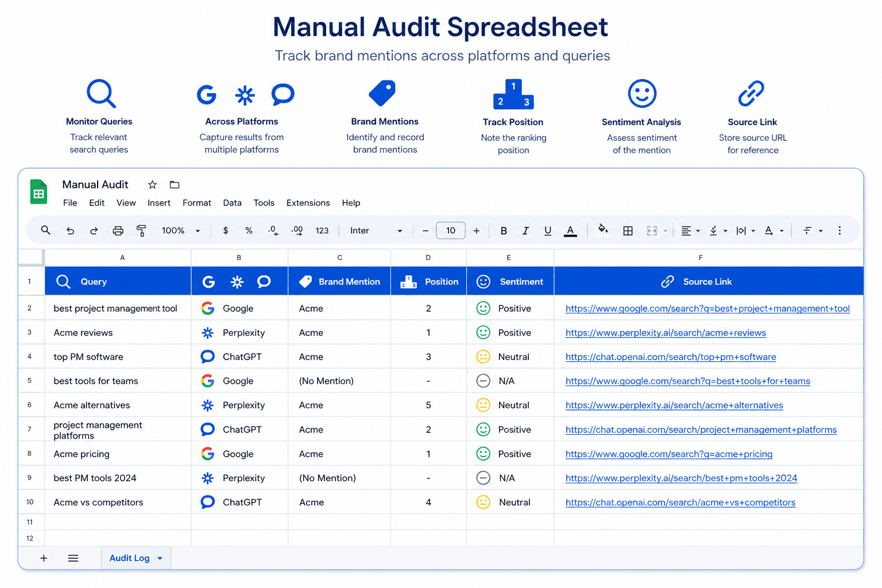The width and height of the screenshot is (882, 588).
Task: Toggle bold formatting
Action: click(x=504, y=231)
